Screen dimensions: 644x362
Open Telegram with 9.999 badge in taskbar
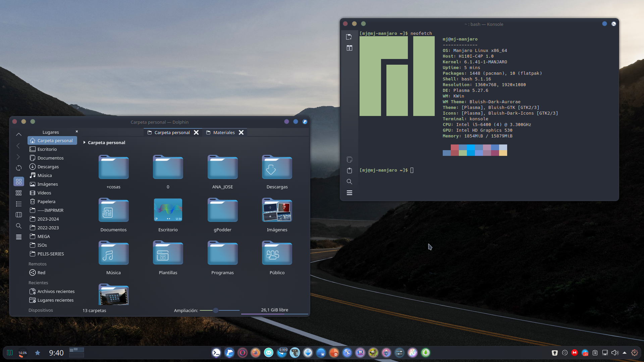(x=282, y=353)
